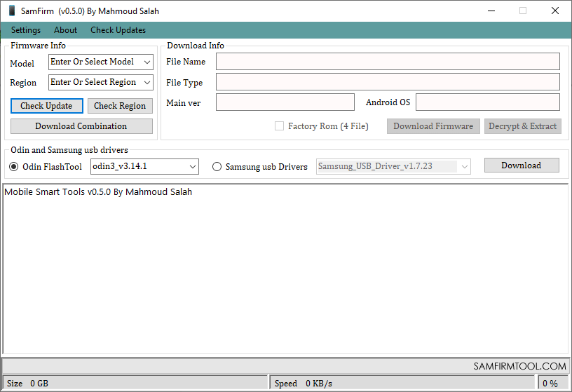The image size is (572, 392).
Task: Click the File Name field
Action: pos(388,61)
